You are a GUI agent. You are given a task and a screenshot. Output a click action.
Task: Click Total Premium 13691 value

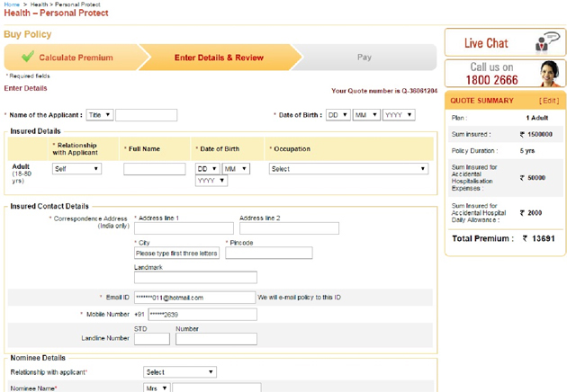[538, 238]
